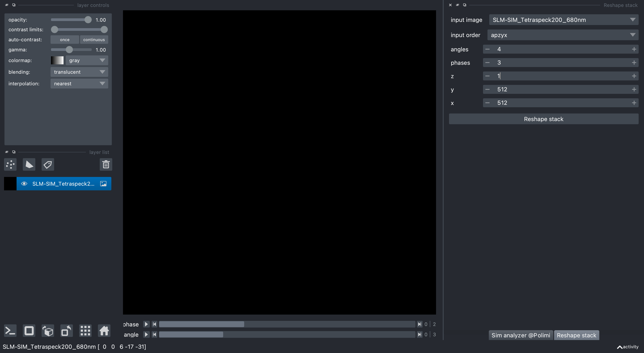Roll dimensions order button

coord(48,331)
